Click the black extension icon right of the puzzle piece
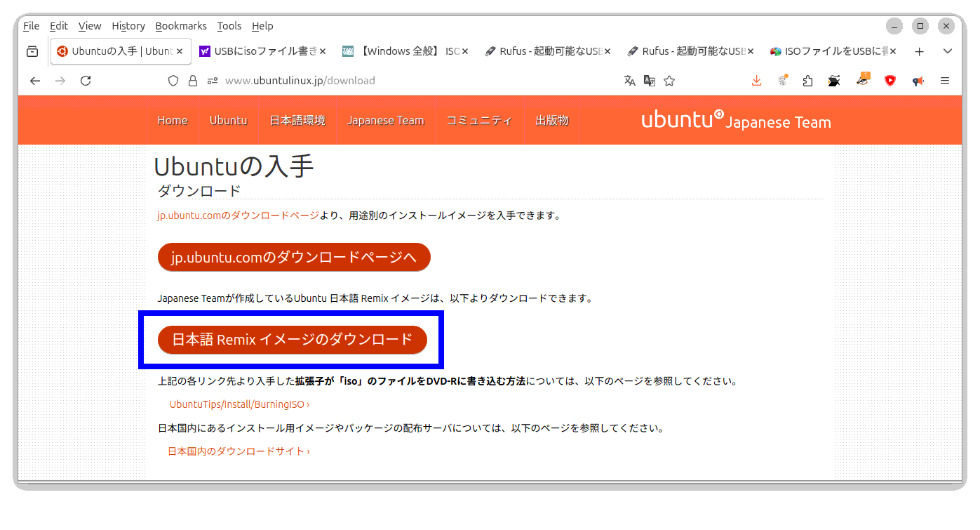980x530 pixels. tap(833, 81)
